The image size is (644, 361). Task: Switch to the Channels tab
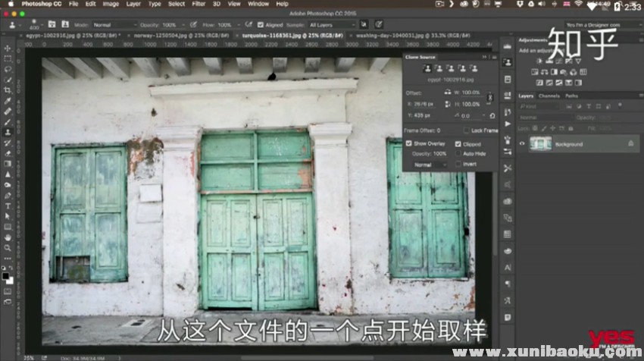549,96
